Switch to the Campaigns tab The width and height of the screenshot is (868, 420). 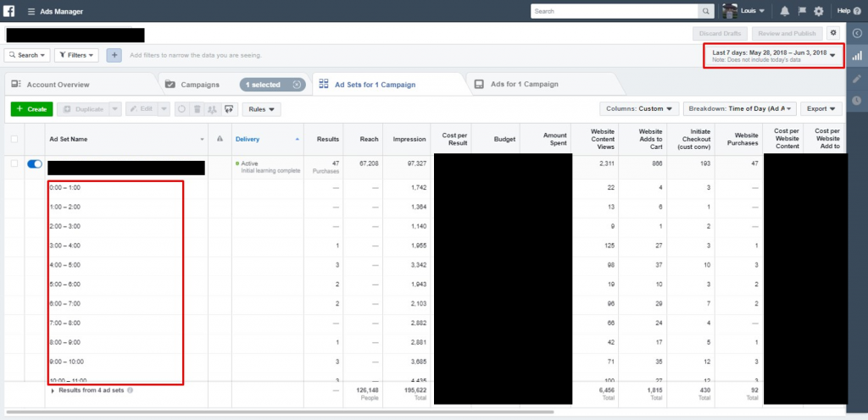click(200, 85)
